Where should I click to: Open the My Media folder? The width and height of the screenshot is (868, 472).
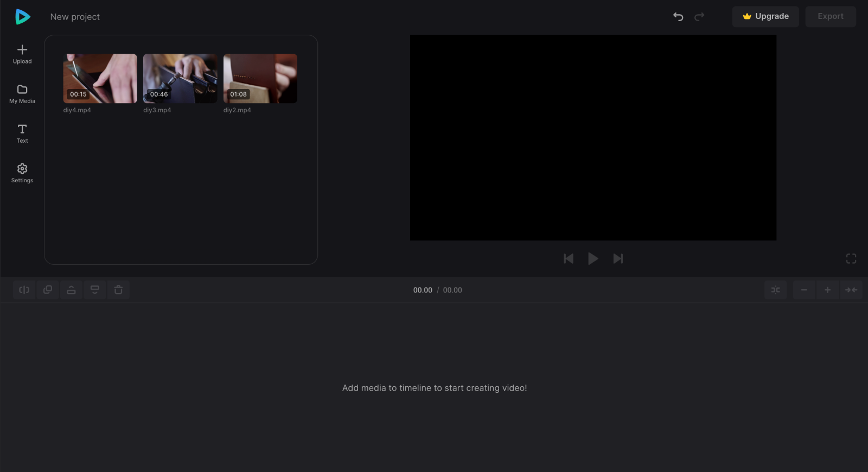22,94
